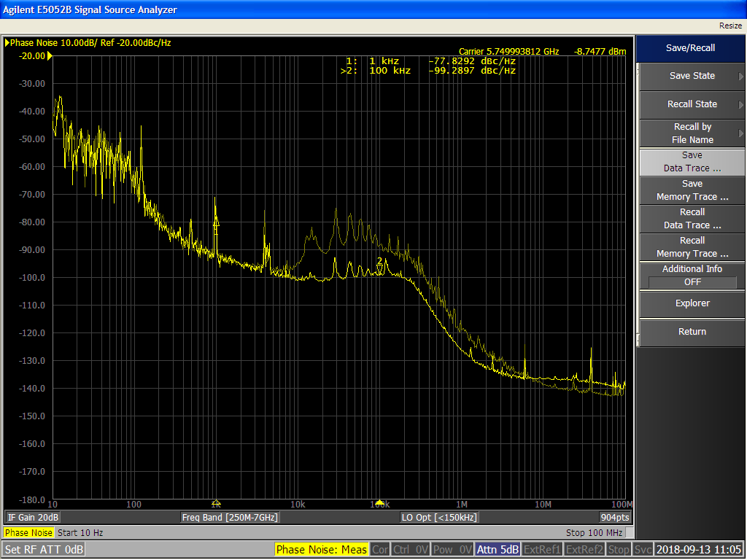Expand Save State submenu arrow
The height and width of the screenshot is (560, 747).
click(741, 76)
